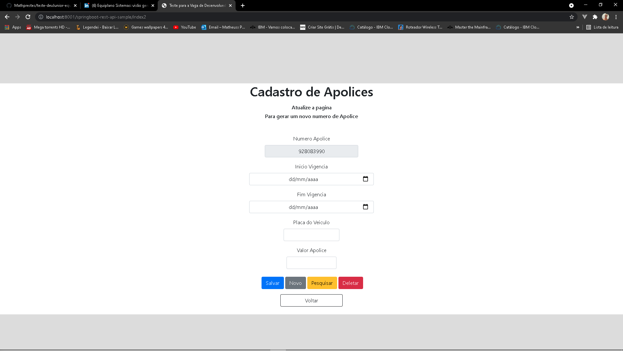Switch to the Equiplano Sistemas LinkedIn tab
Image resolution: width=623 pixels, height=364 pixels.
[x=117, y=6]
